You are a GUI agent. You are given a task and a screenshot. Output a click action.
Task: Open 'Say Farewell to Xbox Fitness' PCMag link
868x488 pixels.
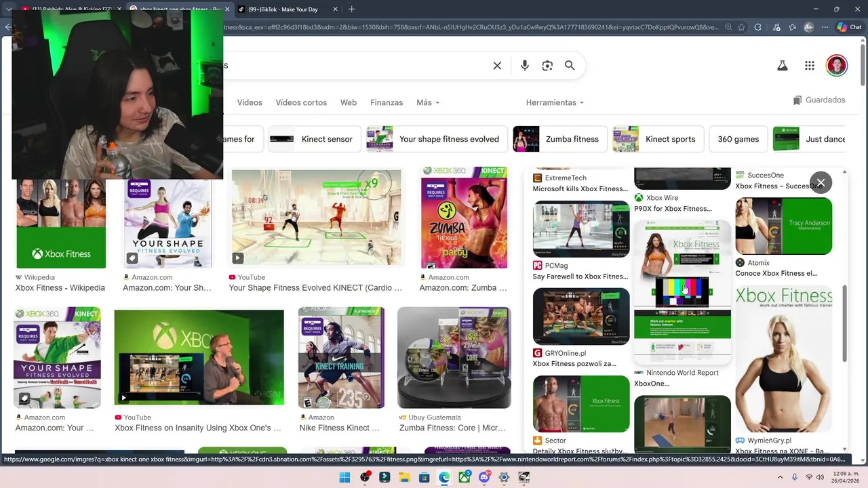(x=580, y=277)
